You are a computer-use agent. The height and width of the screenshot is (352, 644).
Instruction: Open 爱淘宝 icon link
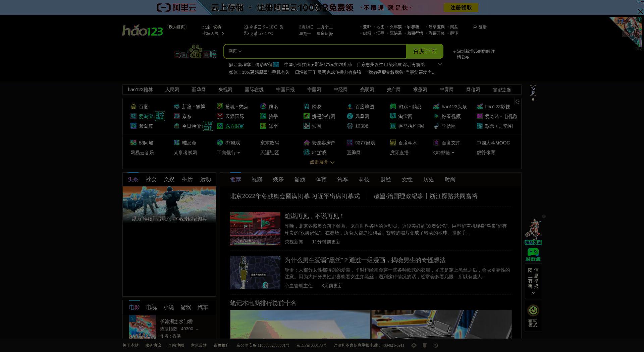(x=133, y=116)
